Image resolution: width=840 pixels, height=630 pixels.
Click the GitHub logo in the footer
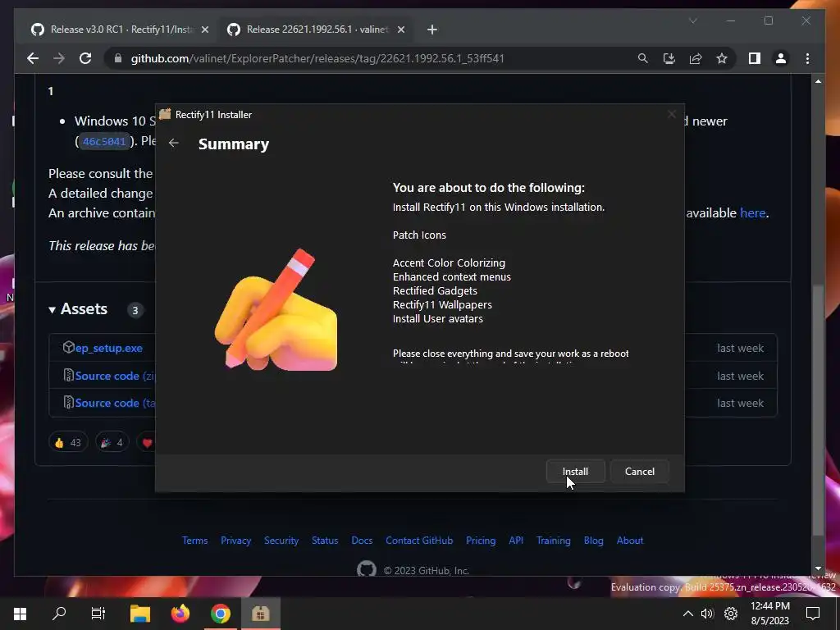[367, 568]
